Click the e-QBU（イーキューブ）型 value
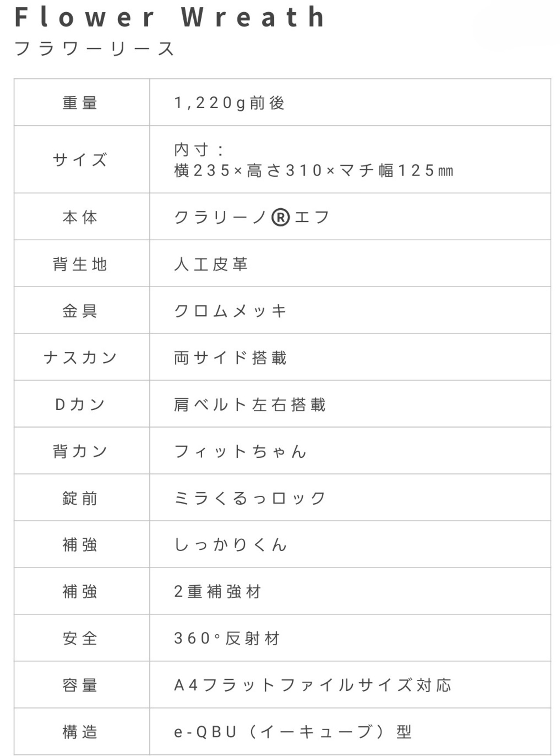 293,732
